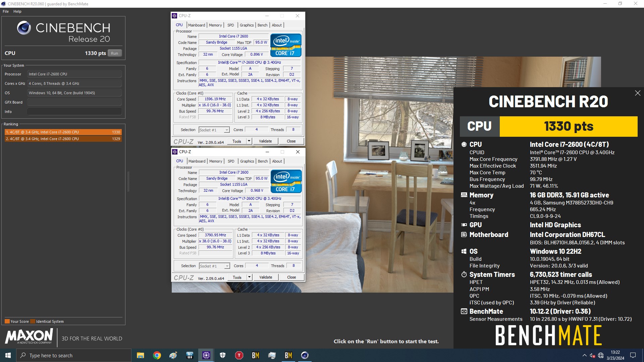Screen dimensions: 644x362
Task: Open the File menu in Cinebench
Action: (6, 11)
